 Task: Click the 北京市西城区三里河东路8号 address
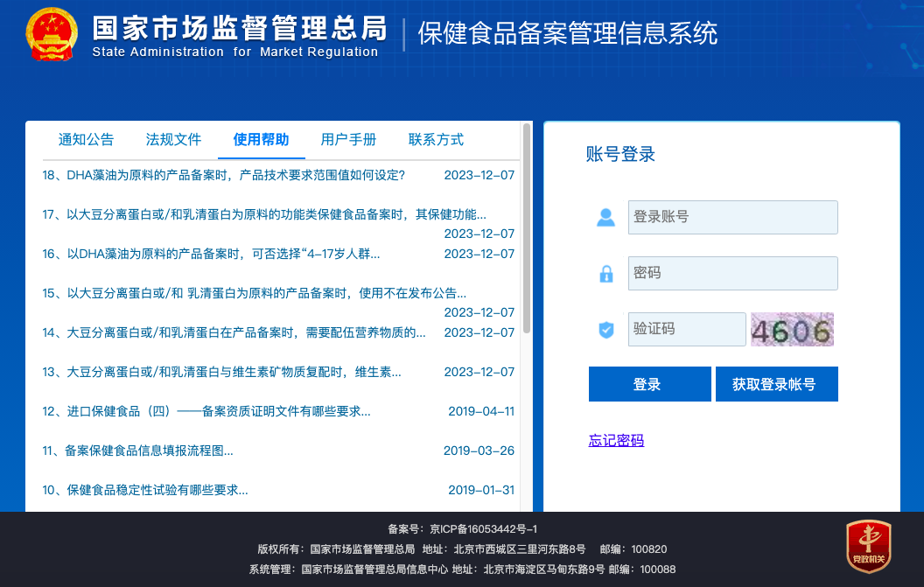[520, 549]
